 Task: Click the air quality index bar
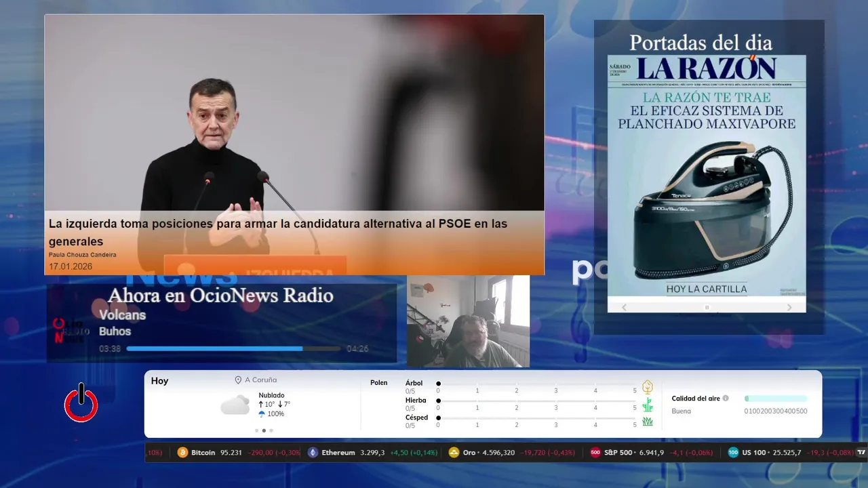tap(776, 399)
